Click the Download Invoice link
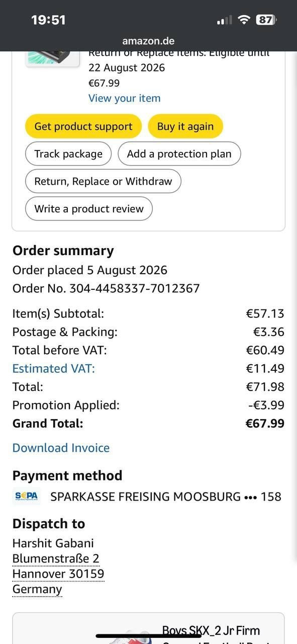The image size is (297, 644). (x=61, y=448)
